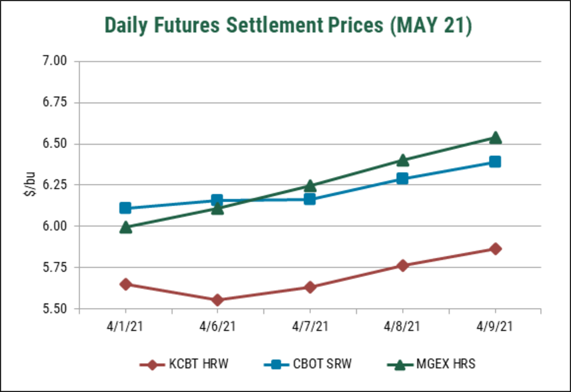Select the chart title Daily Futures Settlement Prices

pyautogui.click(x=288, y=25)
